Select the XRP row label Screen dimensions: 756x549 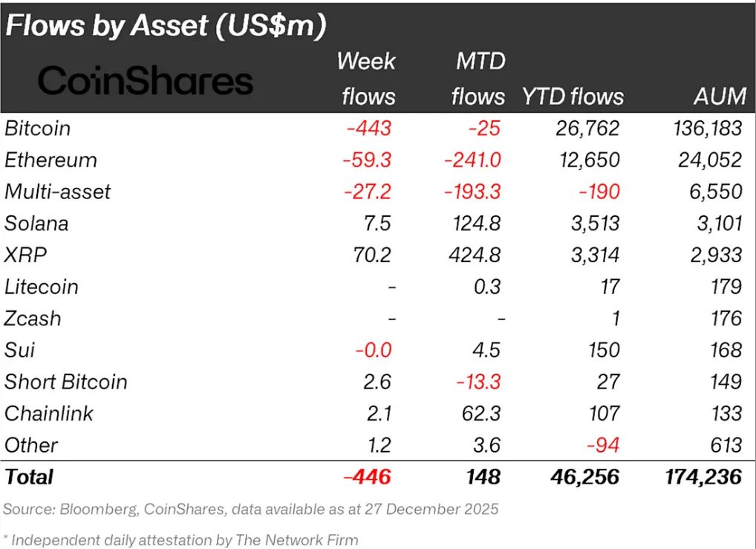tap(25, 255)
